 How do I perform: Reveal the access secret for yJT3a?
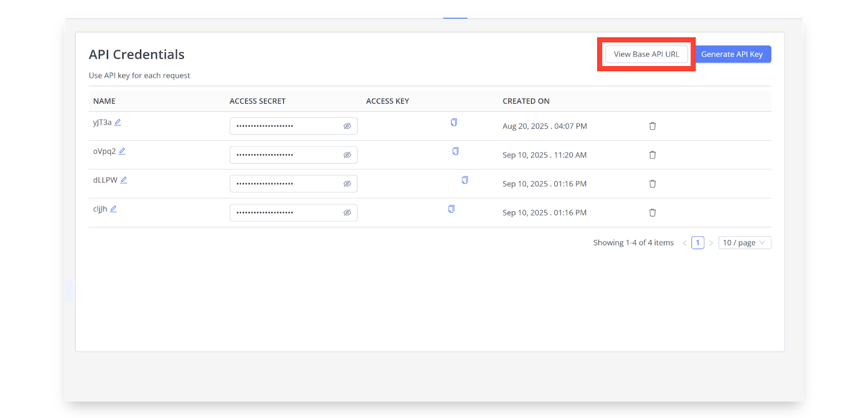coord(347,126)
